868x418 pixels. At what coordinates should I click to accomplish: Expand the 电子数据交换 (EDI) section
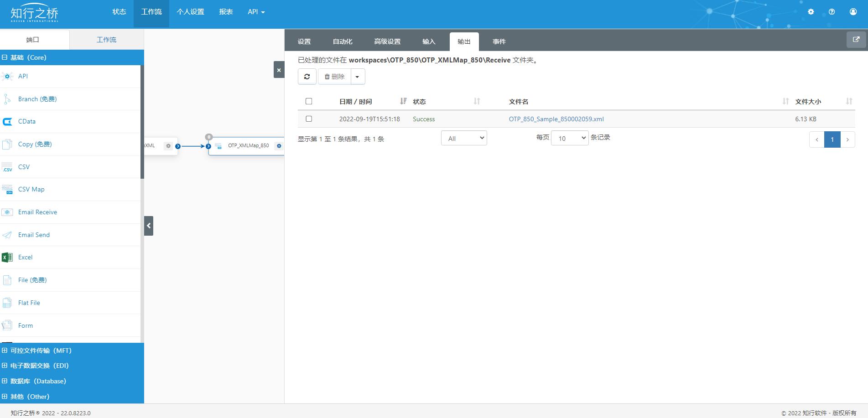click(x=39, y=366)
